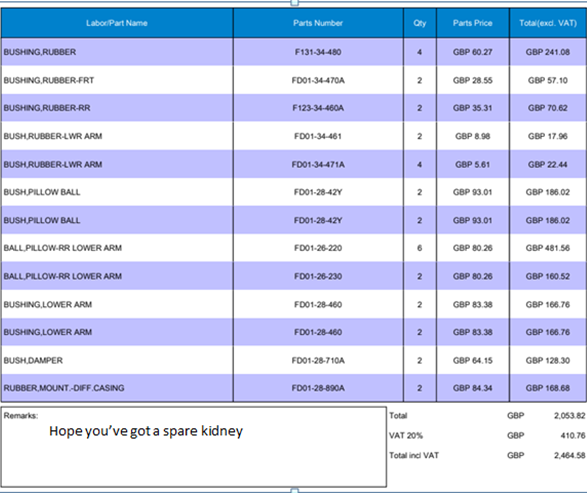Click the Parts Price column header
This screenshot has width=587, height=493.
(x=472, y=23)
